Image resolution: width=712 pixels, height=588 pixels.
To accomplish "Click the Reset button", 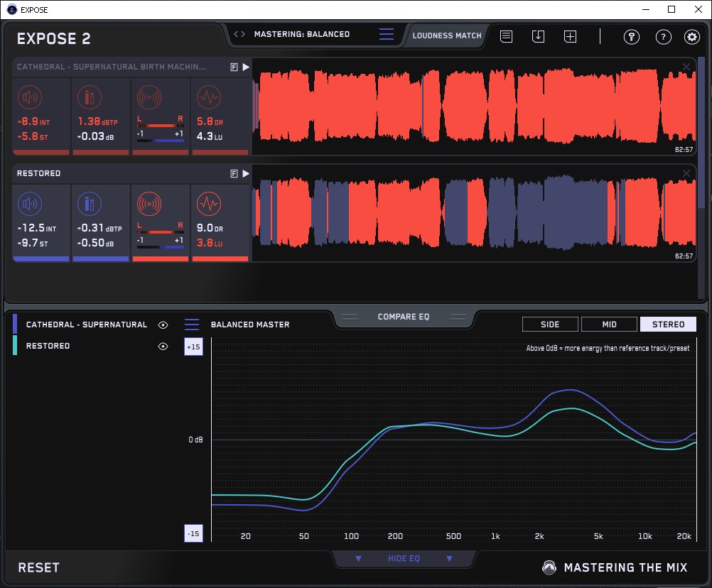I will coord(39,567).
